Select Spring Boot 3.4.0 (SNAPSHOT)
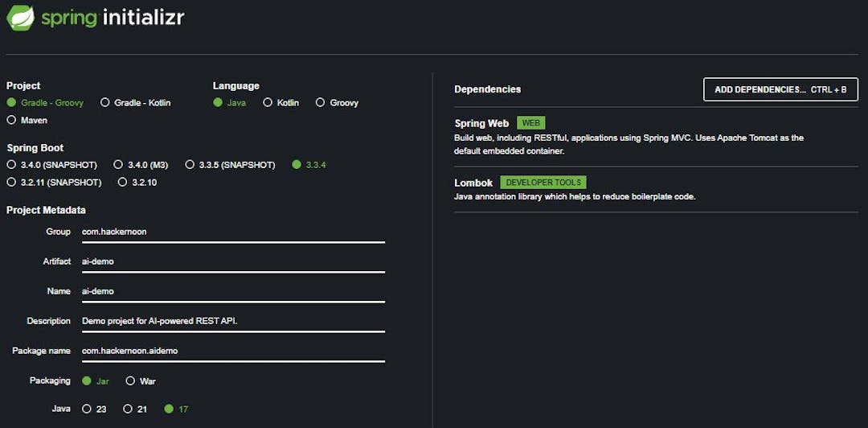The image size is (868, 428). (x=11, y=165)
